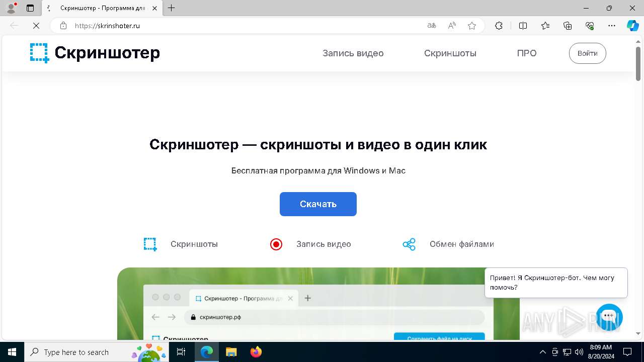This screenshot has width=644, height=362.
Task: Click the translate page icon in address bar
Action: coord(432,26)
